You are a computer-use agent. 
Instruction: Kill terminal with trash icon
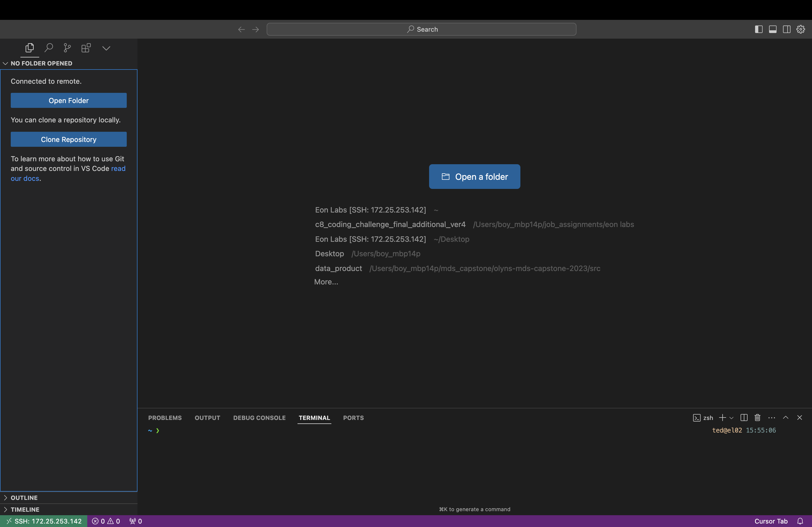757,418
